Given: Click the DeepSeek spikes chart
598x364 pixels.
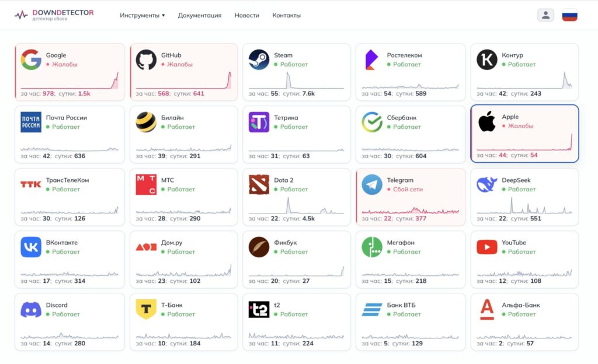Looking at the screenshot, I should (524, 206).
